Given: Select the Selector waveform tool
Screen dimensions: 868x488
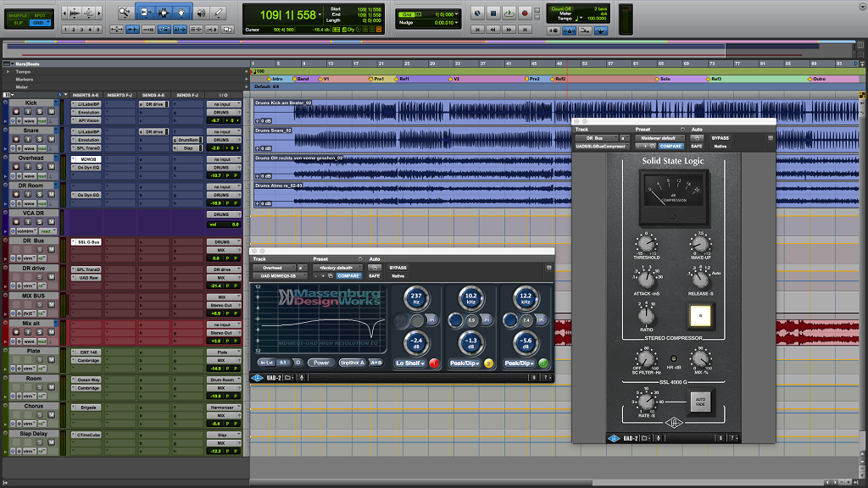Looking at the screenshot, I should 164,12.
